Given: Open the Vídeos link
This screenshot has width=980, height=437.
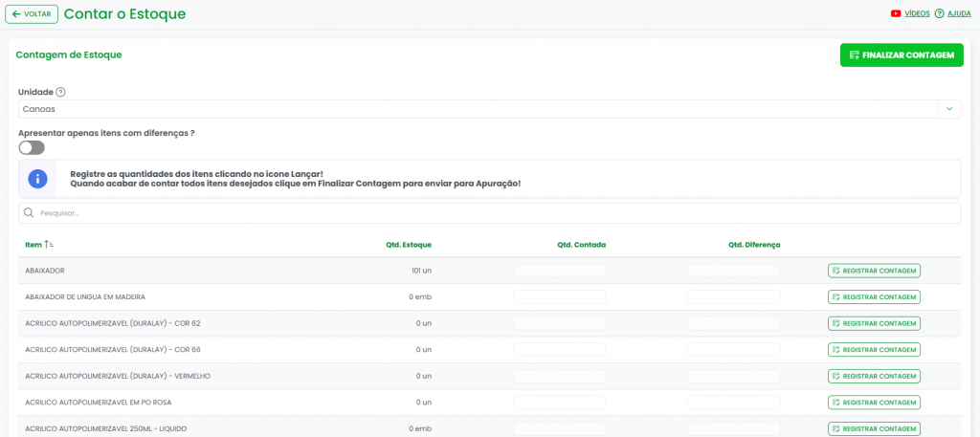Looking at the screenshot, I should [x=917, y=14].
